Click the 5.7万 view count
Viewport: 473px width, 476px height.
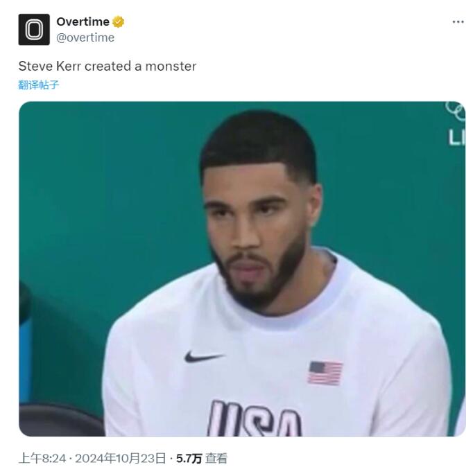pyautogui.click(x=189, y=459)
